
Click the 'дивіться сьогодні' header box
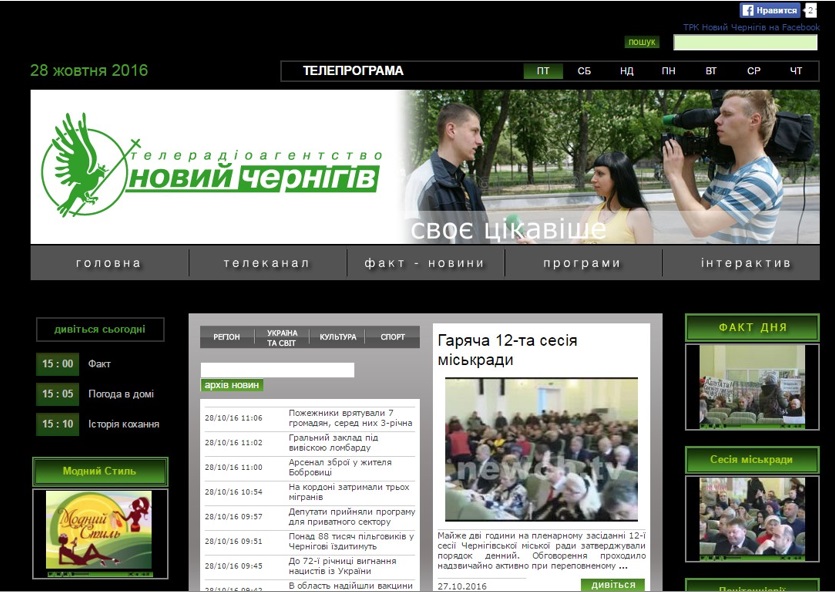tap(100, 330)
